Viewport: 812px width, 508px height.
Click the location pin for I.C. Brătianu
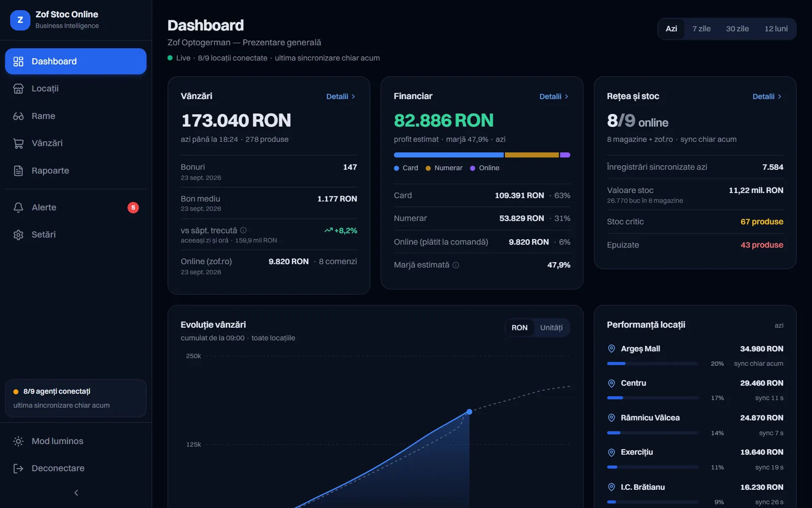612,487
